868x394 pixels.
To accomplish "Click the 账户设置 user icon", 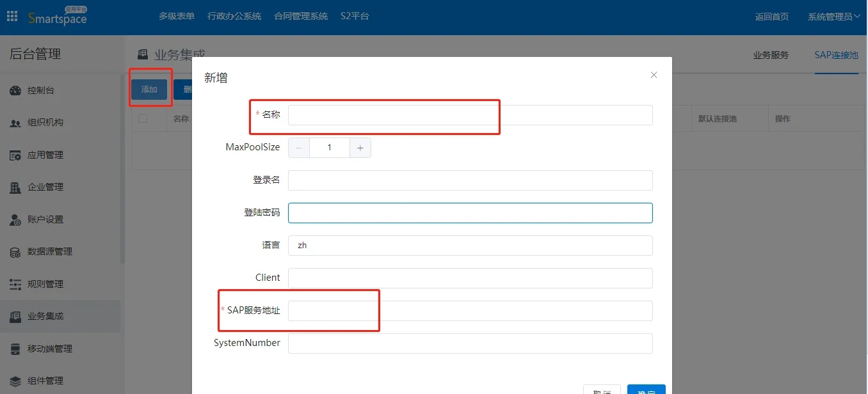I will click(15, 220).
